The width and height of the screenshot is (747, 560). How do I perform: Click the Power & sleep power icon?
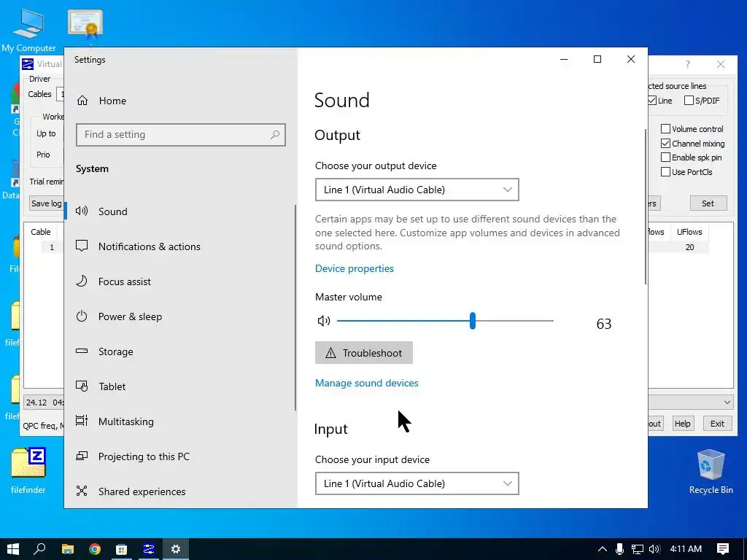tap(82, 316)
